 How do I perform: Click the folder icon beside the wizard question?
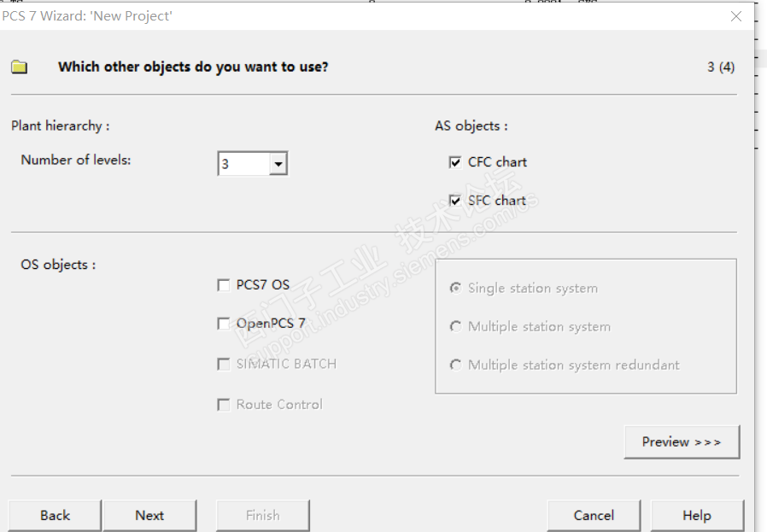pyautogui.click(x=19, y=67)
